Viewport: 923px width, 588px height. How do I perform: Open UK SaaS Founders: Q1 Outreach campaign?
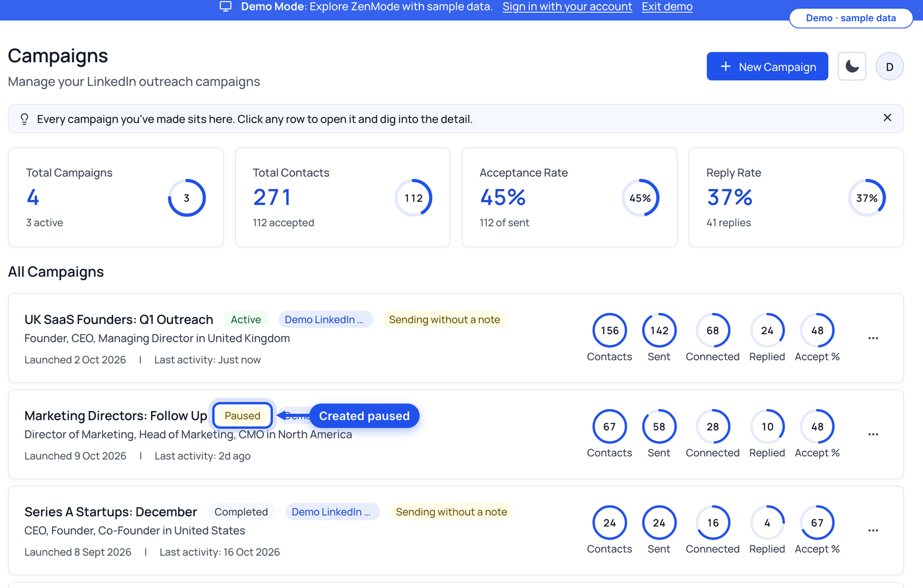coord(119,319)
